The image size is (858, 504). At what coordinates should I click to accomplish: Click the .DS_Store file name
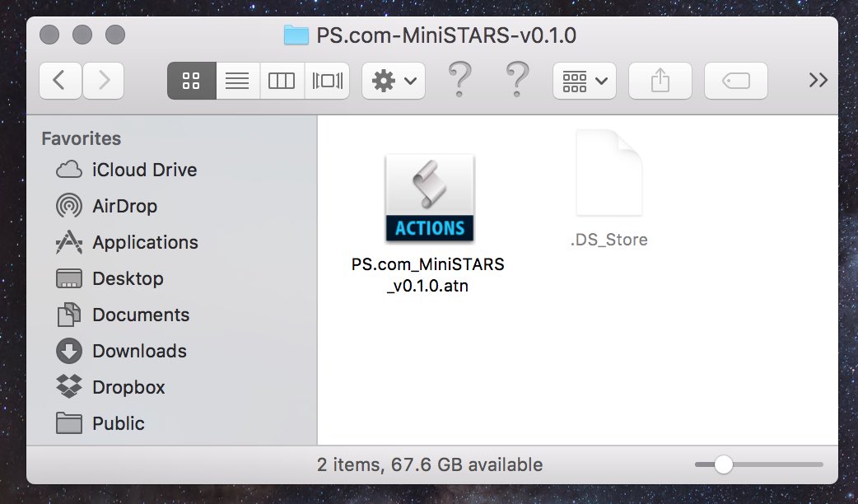click(x=609, y=239)
